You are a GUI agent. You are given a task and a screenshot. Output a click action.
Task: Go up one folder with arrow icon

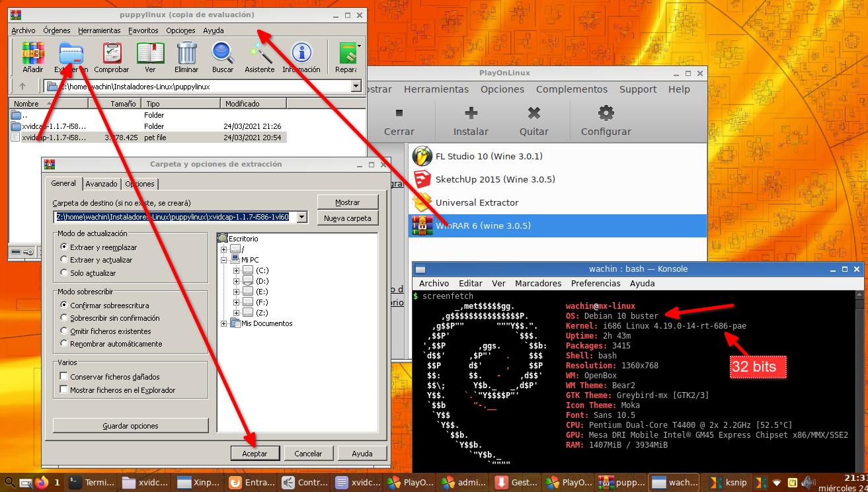[22, 86]
